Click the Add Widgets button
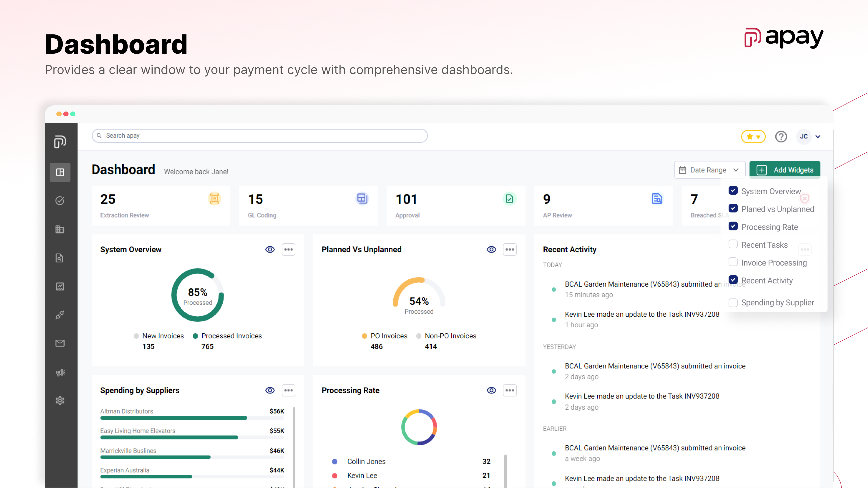This screenshot has width=868, height=488. [785, 170]
